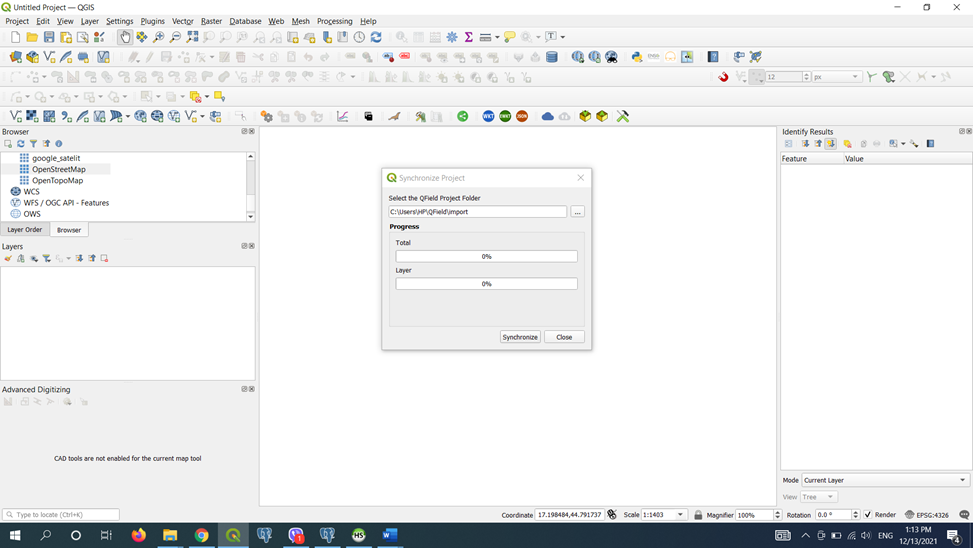The image size is (973, 548).
Task: Select google_satelit in Browser tree
Action: 56,158
